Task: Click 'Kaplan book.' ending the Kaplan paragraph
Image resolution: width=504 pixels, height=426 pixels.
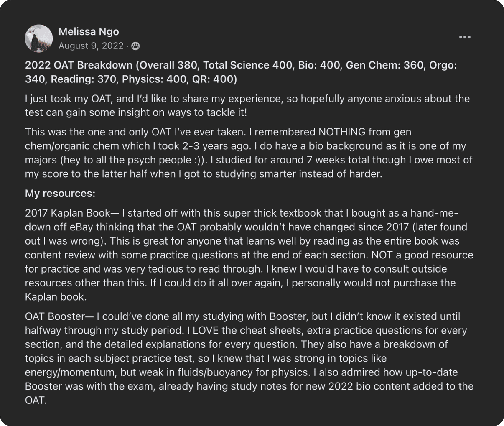Action: point(56,297)
